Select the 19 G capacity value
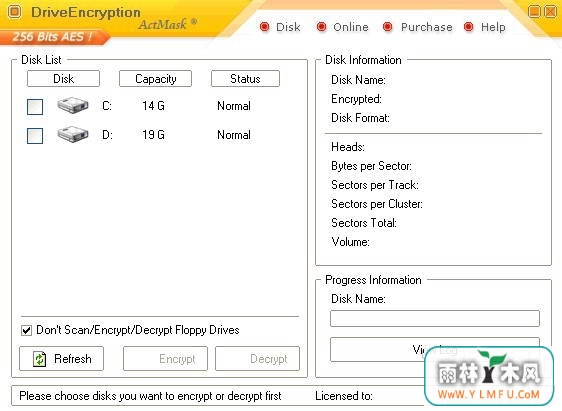Image resolution: width=562 pixels, height=411 pixels. [153, 135]
